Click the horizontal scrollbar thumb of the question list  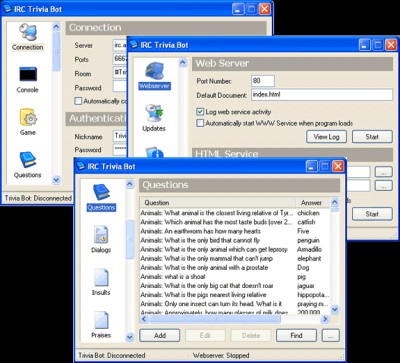coord(215,319)
